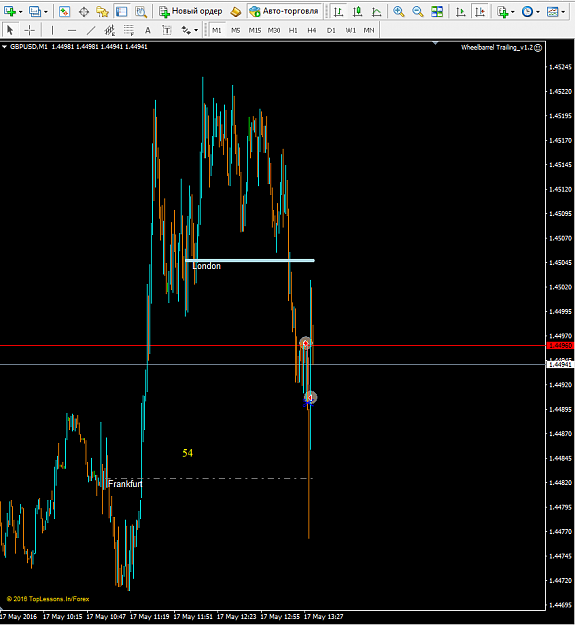Click the Frankfurt text label
Screen dimensions: 575x625
pyautogui.click(x=125, y=484)
